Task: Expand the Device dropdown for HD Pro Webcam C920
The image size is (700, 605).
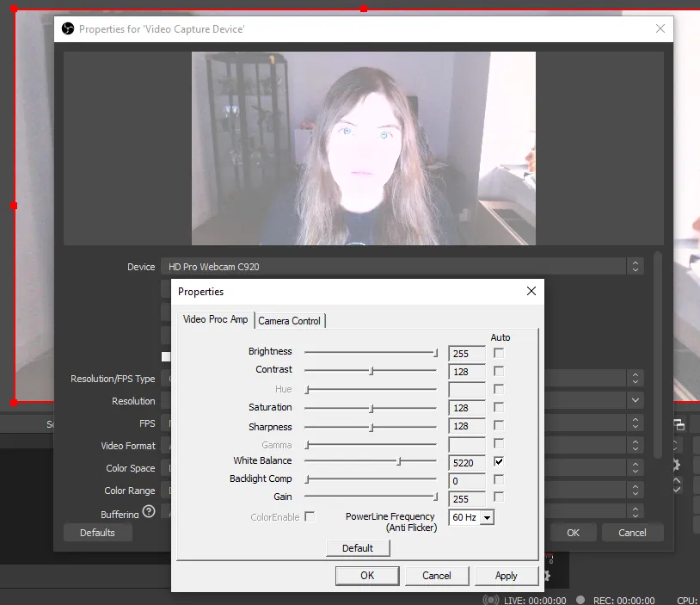Action: 635,267
